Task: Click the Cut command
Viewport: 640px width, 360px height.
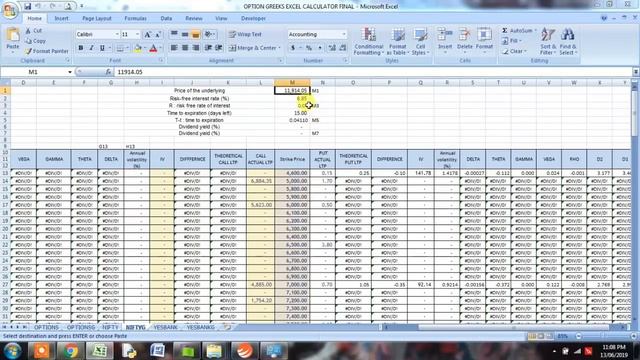Action: click(x=33, y=31)
